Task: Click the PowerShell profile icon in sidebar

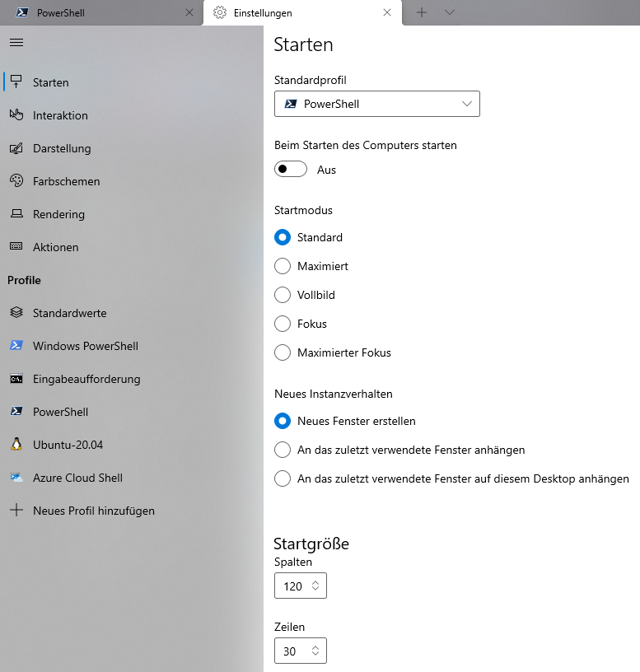Action: point(16,412)
